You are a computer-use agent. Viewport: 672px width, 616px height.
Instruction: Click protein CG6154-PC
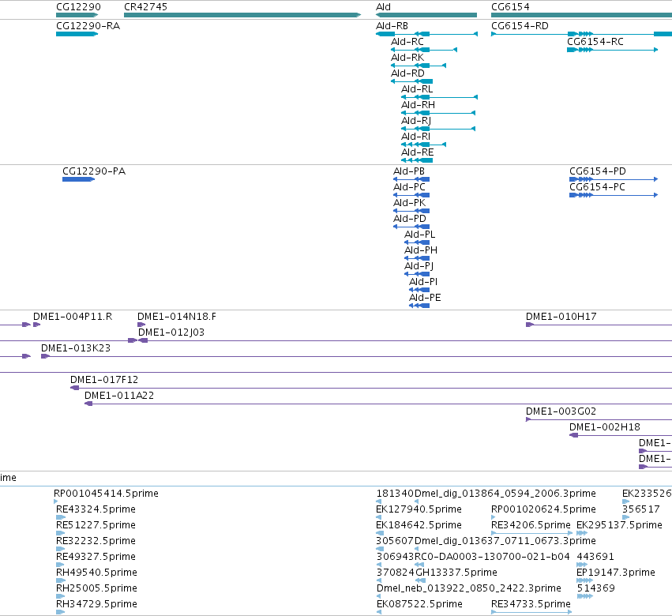tap(614, 195)
